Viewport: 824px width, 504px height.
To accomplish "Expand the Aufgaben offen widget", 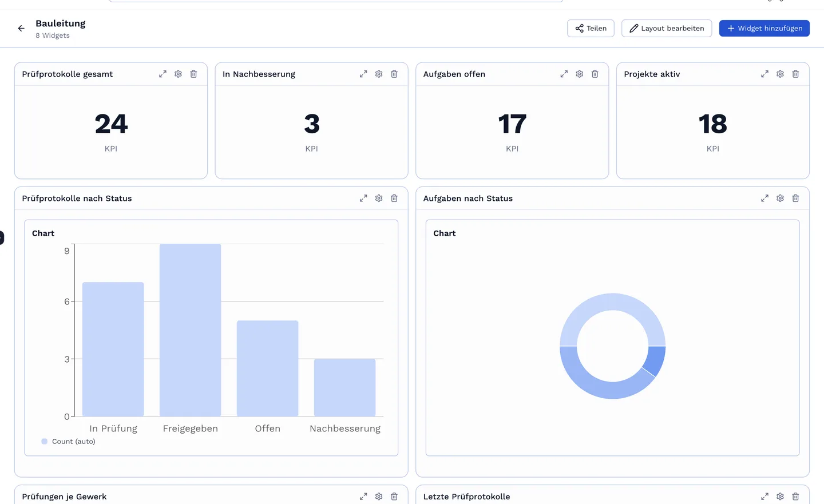I will click(564, 74).
